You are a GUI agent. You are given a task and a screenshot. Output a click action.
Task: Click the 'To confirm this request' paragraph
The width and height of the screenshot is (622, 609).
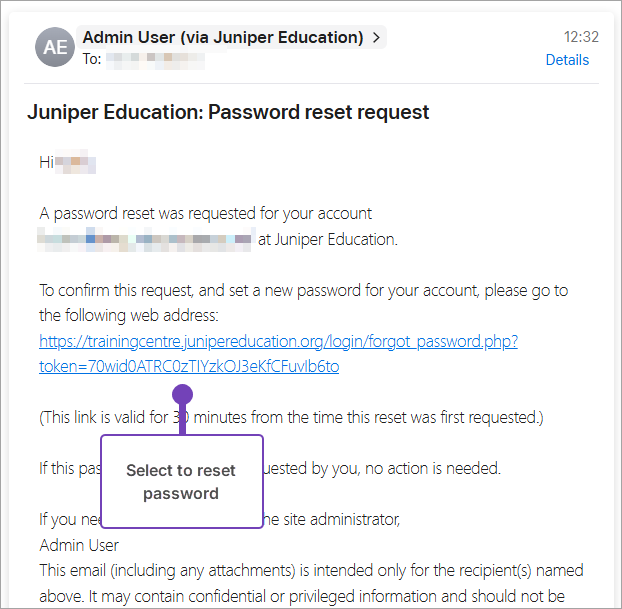[303, 291]
